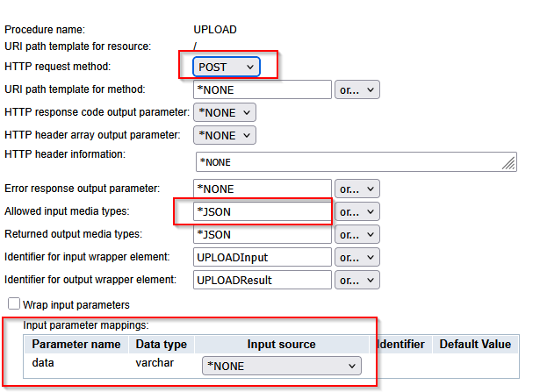Click the HTTP header information text area

pos(351,161)
